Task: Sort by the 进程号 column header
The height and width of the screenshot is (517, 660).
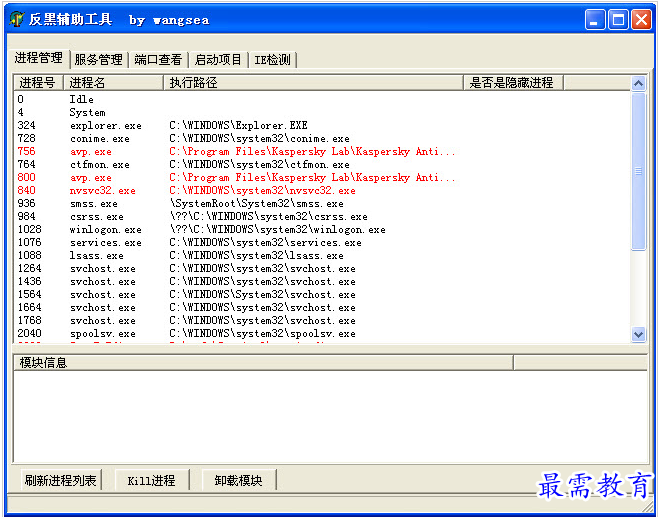Action: (x=38, y=83)
